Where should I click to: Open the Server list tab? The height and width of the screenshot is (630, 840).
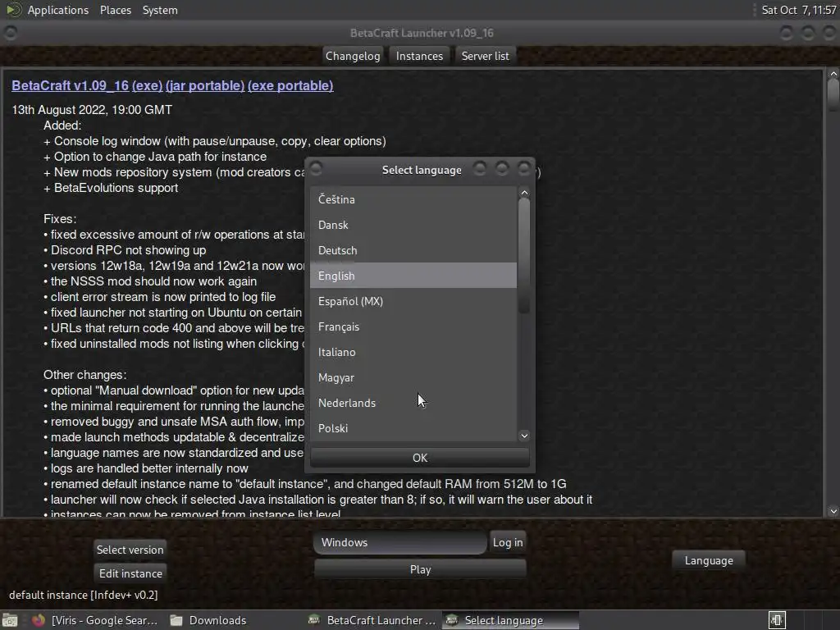tap(486, 56)
